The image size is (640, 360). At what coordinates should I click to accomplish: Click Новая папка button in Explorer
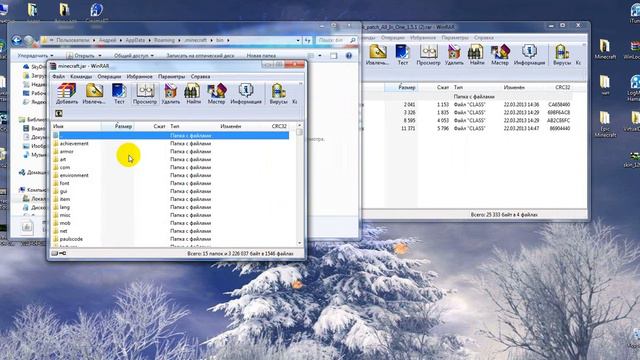point(261,56)
